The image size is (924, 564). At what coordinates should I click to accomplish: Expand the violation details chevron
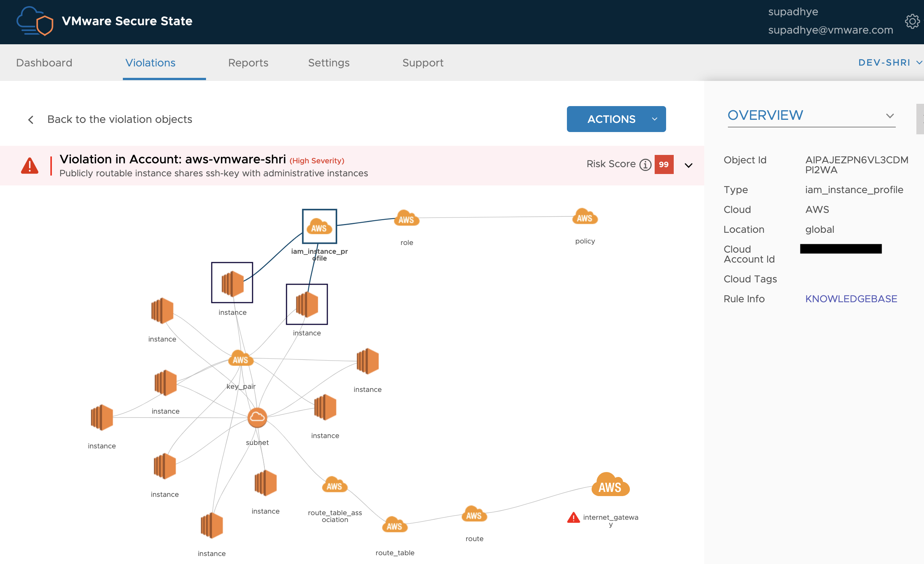(x=689, y=165)
